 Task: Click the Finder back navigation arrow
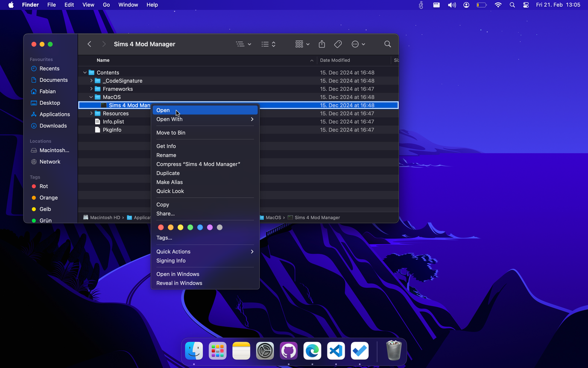point(89,44)
